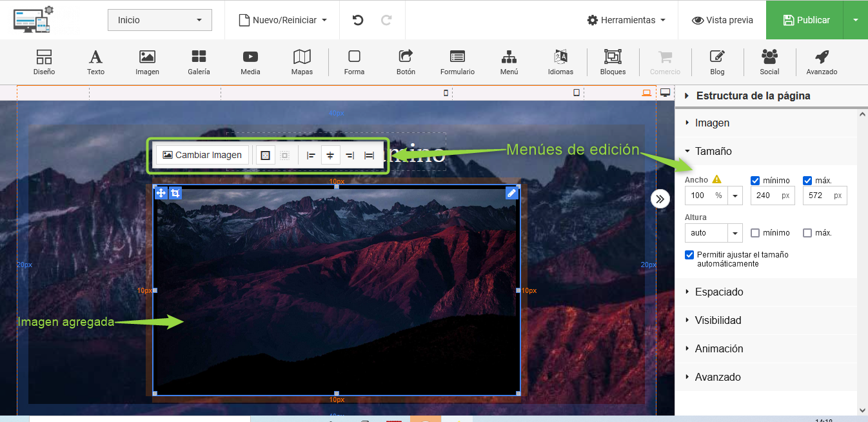Click the Ancho máx. value field
Image resolution: width=868 pixels, height=422 pixels.
tap(816, 196)
